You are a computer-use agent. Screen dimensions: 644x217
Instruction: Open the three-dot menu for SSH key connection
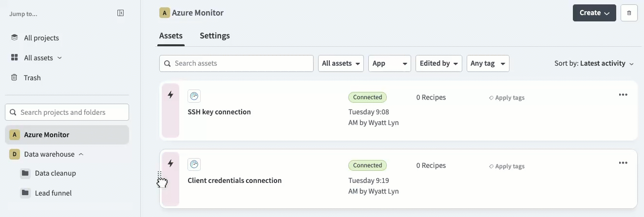click(x=623, y=95)
